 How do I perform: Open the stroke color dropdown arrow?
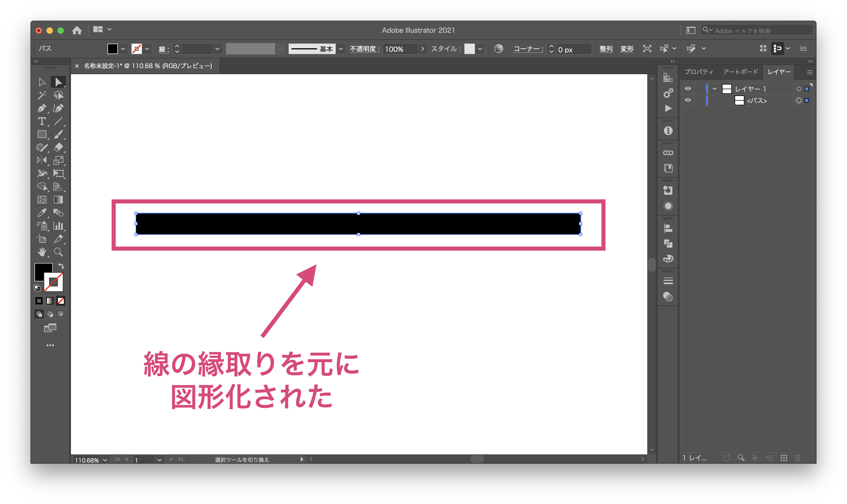coord(147,49)
